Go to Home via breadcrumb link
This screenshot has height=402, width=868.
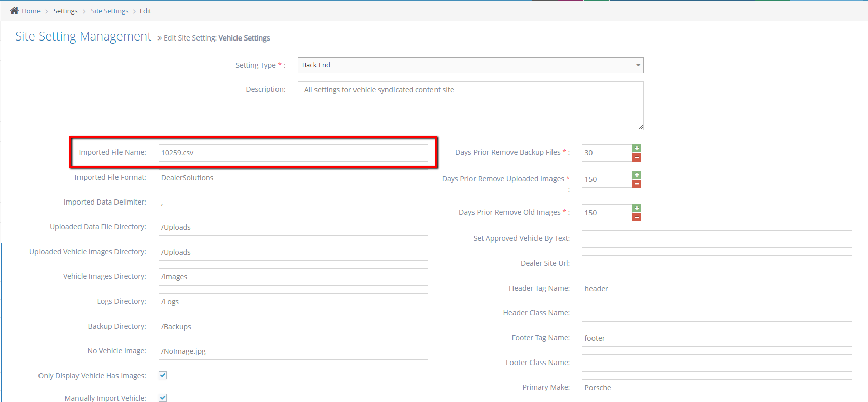click(x=31, y=11)
